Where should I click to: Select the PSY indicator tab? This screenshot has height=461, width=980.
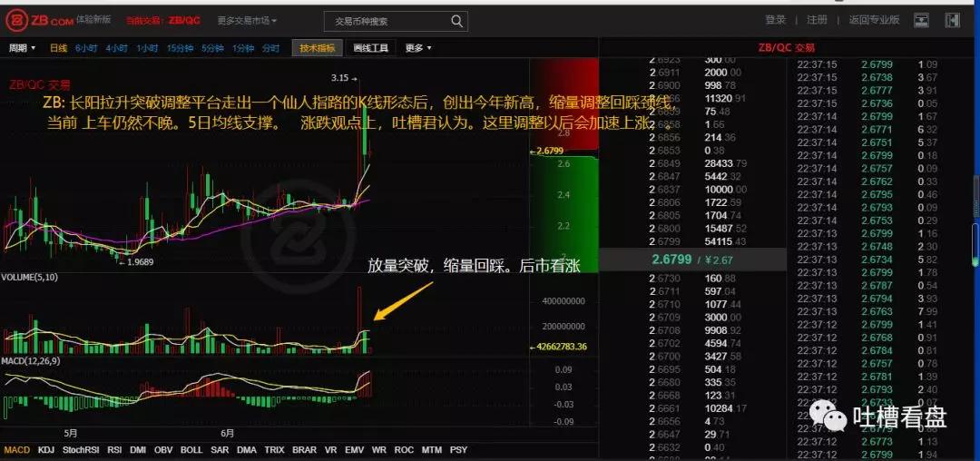click(459, 450)
